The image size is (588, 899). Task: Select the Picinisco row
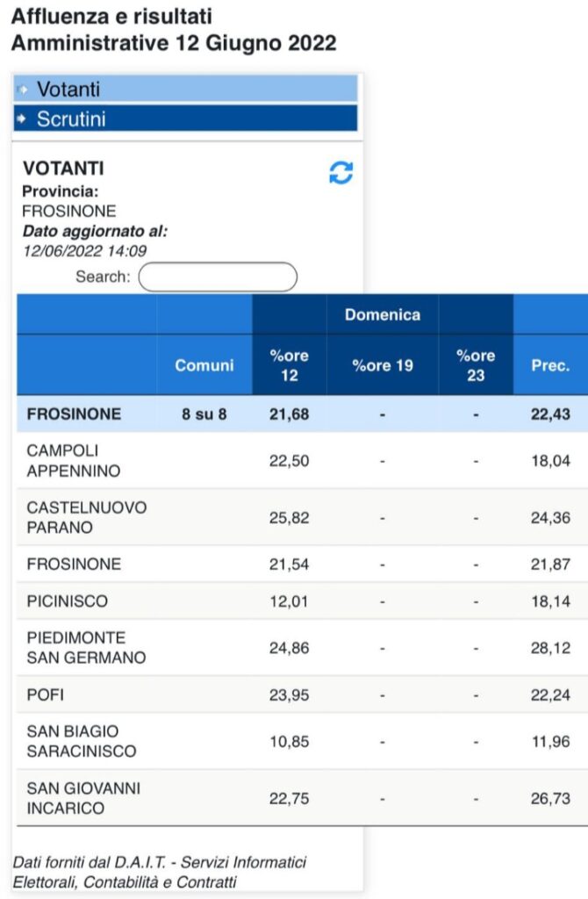tap(68, 601)
